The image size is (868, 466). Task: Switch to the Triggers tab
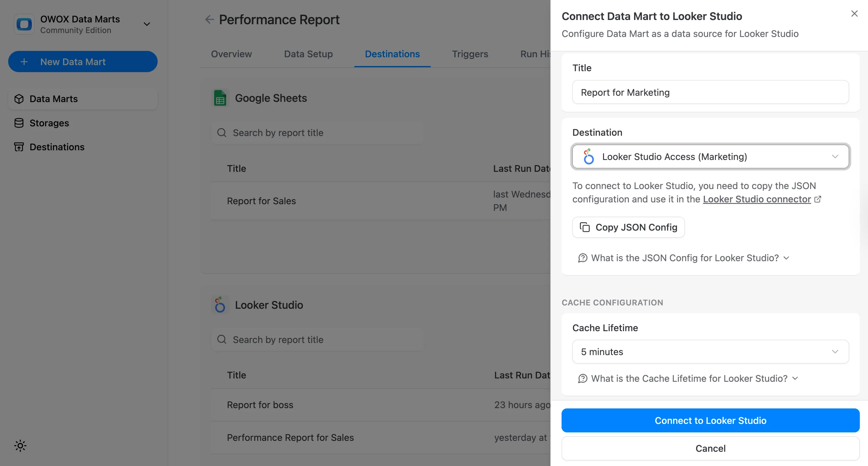tap(470, 54)
